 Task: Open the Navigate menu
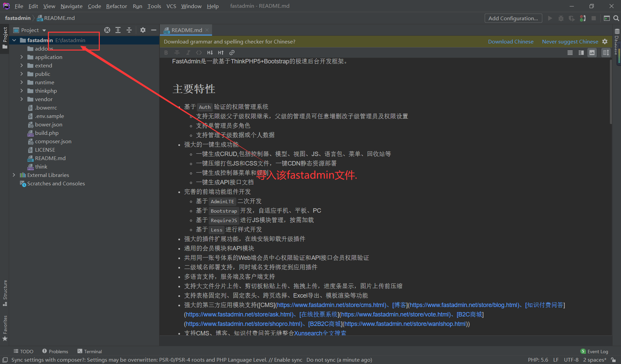[x=71, y=6]
